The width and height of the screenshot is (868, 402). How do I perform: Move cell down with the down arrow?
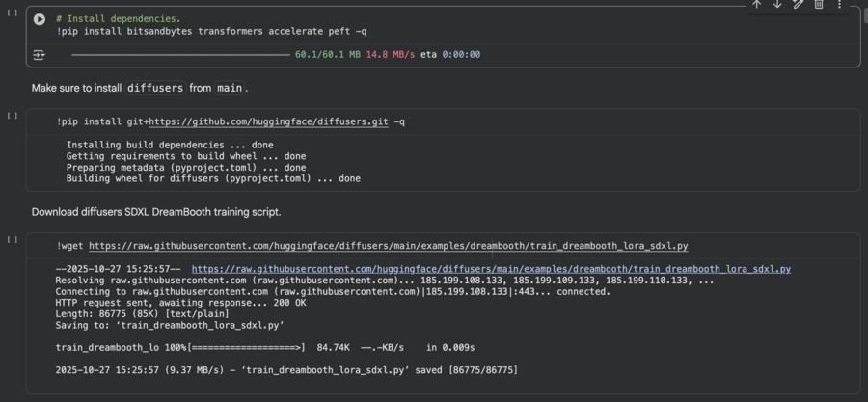coord(777,5)
